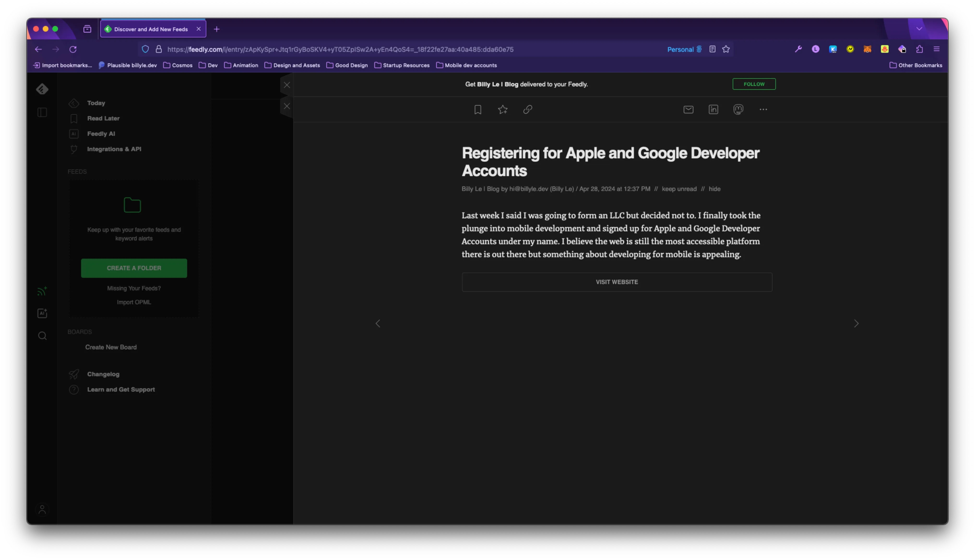Click hide link under article title

pyautogui.click(x=715, y=189)
